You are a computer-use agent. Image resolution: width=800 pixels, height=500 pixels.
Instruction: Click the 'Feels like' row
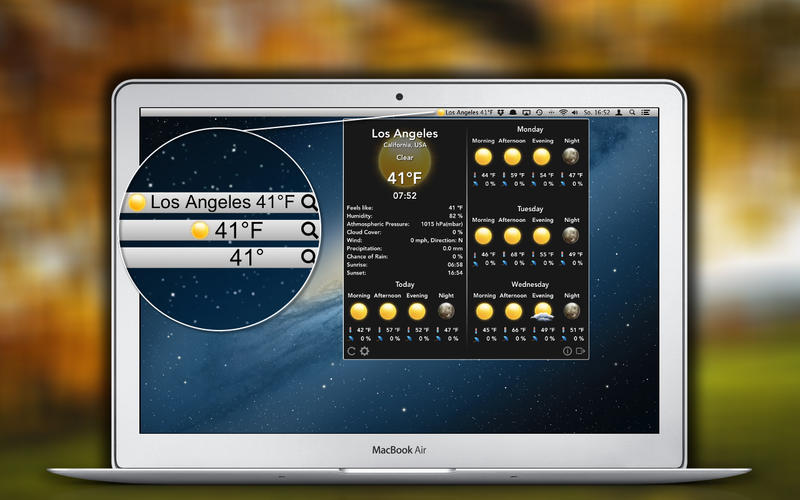pyautogui.click(x=405, y=208)
